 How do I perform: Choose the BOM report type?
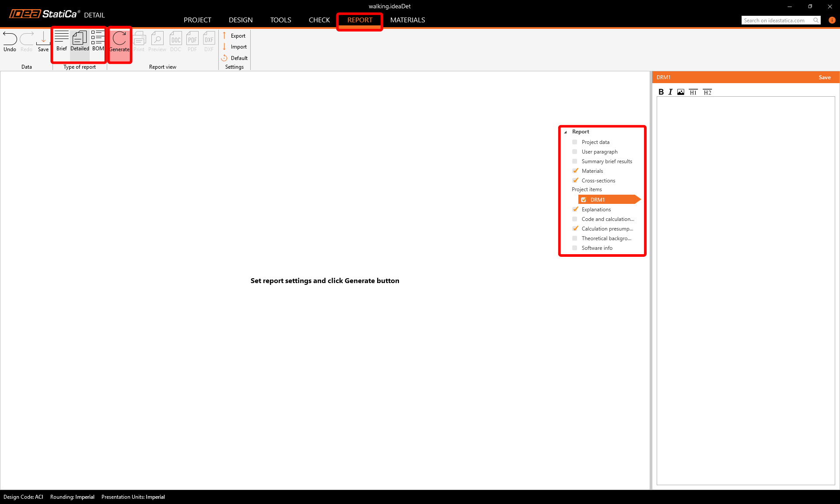pos(98,41)
